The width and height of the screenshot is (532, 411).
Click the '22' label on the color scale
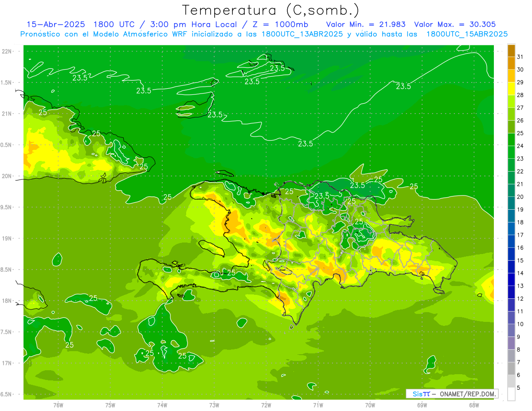click(520, 171)
